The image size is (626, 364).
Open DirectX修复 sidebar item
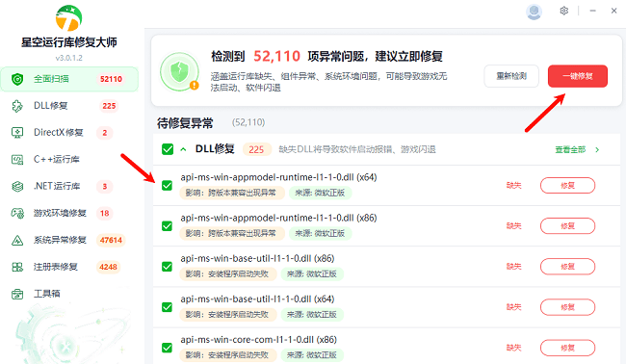coord(69,133)
